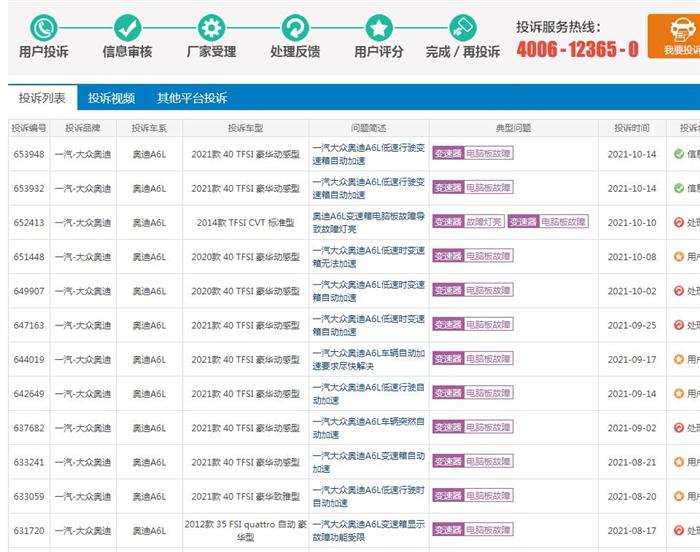Click the 信息审核 checkmark step icon

(x=127, y=28)
